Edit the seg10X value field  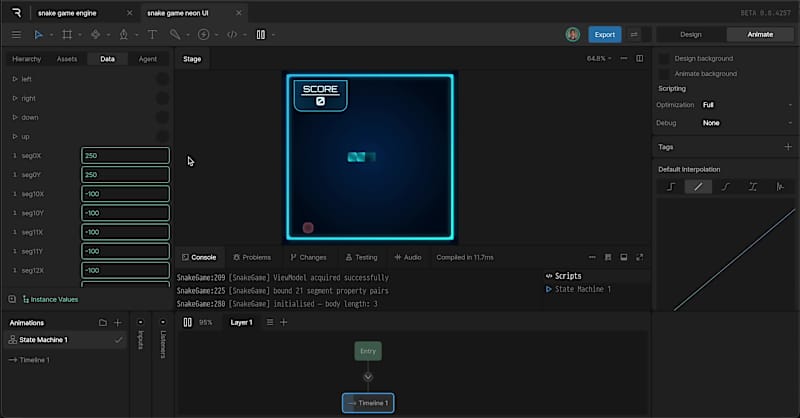tap(126, 194)
